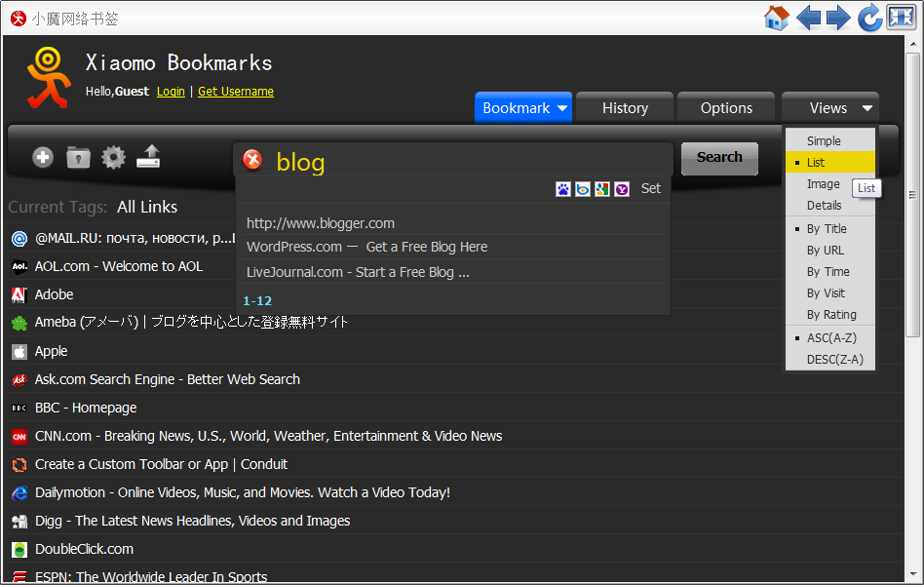The height and width of the screenshot is (585, 924).
Task: Switch to the History tab
Action: click(625, 108)
